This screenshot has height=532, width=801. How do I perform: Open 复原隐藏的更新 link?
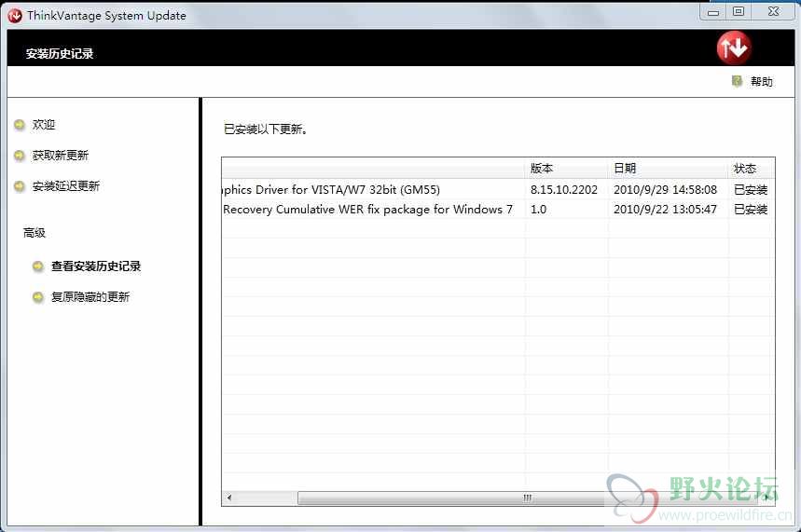[x=90, y=297]
